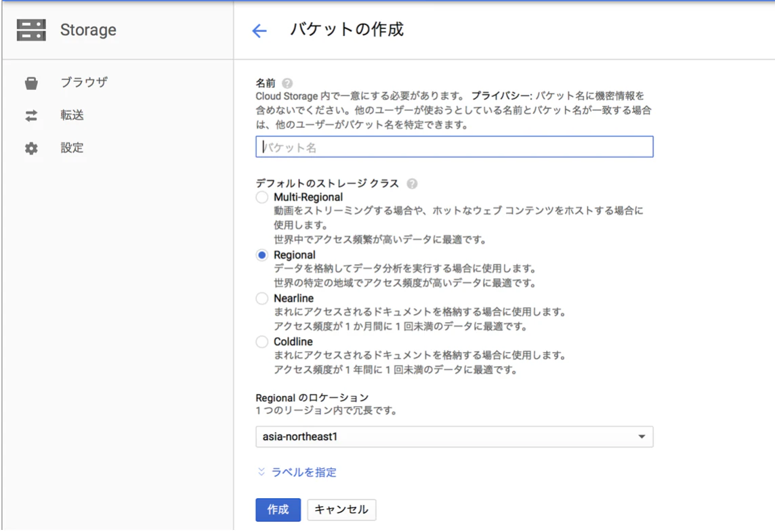Click text 世界中でアクセス頻繁が高いデータに最適です。
775x532 pixels.
pos(381,240)
